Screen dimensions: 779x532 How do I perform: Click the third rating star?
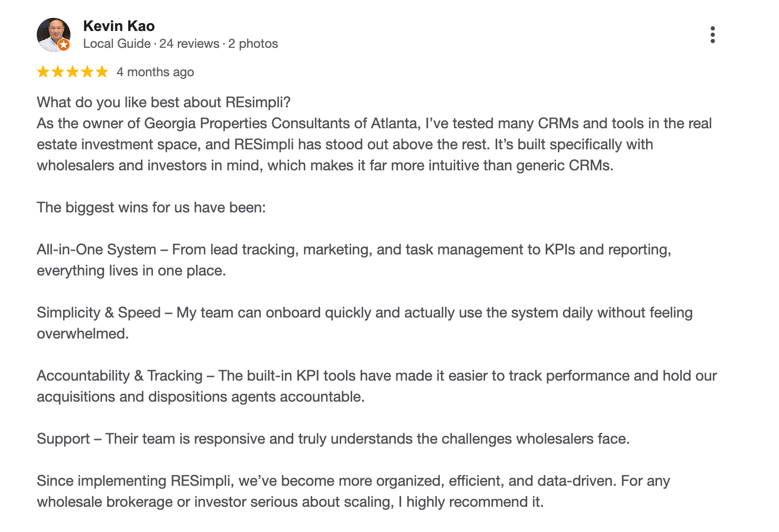(73, 72)
